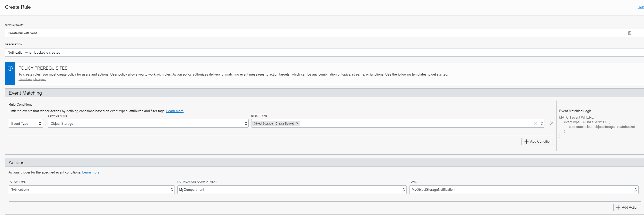Click inside the Event Type tag field

[x=398, y=123]
